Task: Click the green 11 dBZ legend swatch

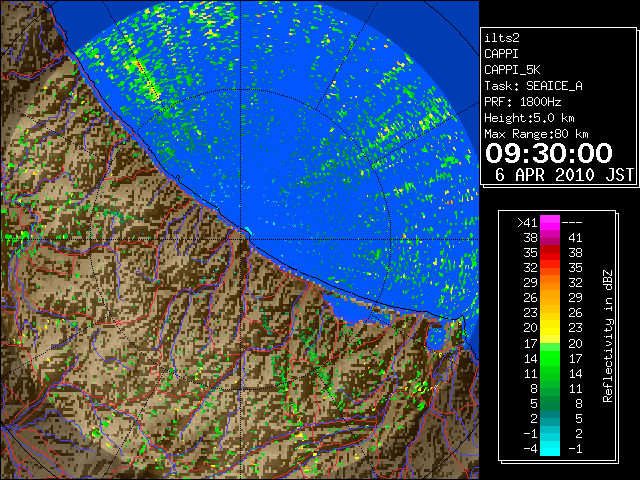Action: point(550,373)
